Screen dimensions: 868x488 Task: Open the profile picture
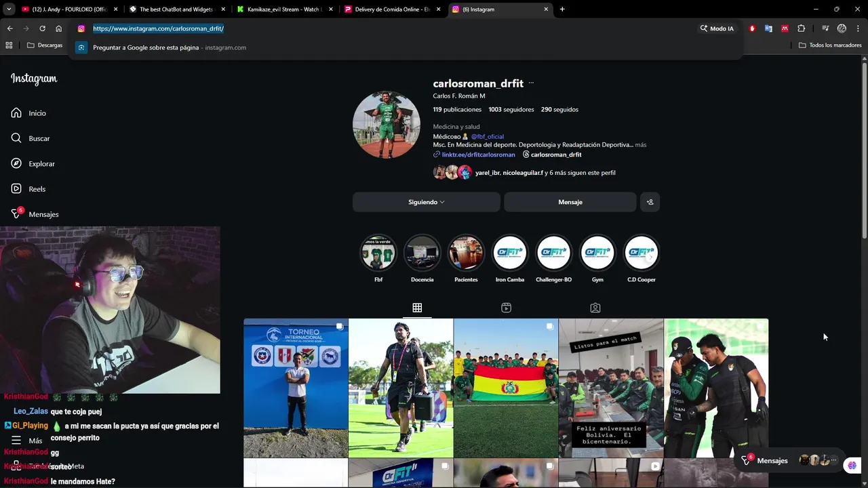[387, 125]
